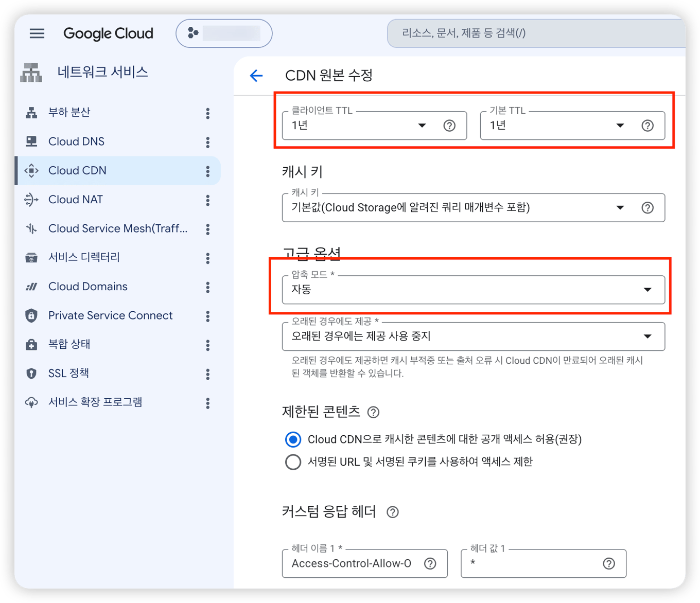Expand the 캐시 키 dropdown
Viewport: 700px width, 603px height.
click(620, 208)
